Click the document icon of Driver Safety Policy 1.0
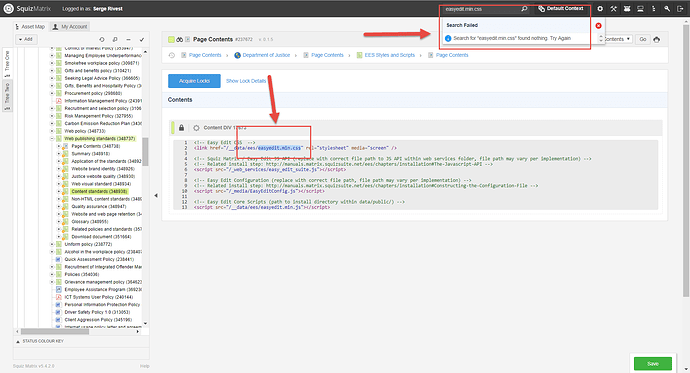This screenshot has width=690, height=373. pos(59,312)
